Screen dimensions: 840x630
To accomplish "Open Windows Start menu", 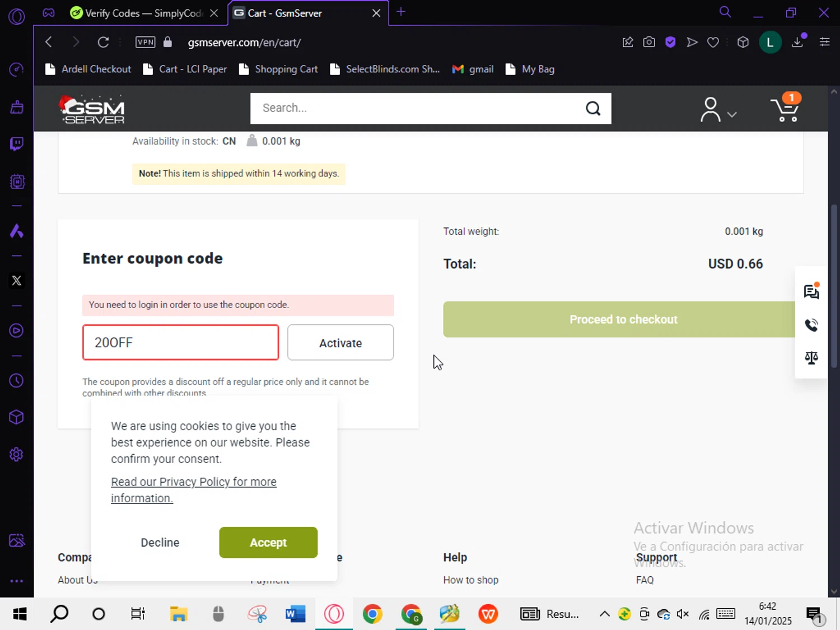I will pyautogui.click(x=20, y=614).
